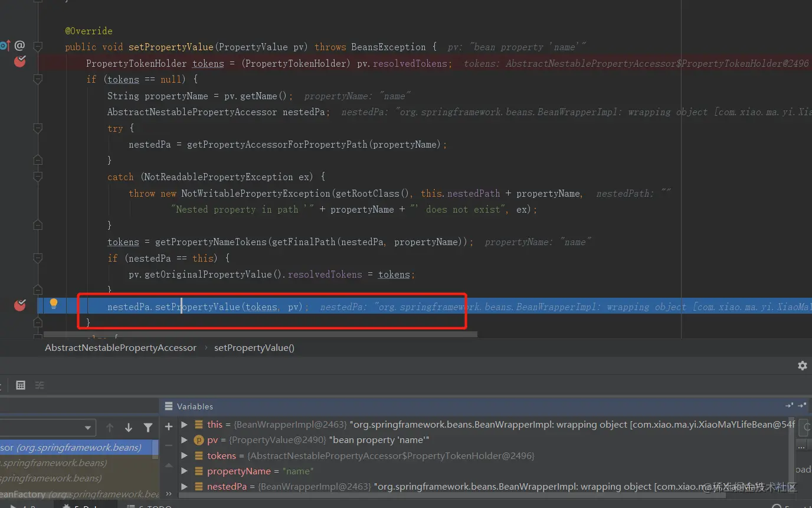Remove watch with the minus icon
The height and width of the screenshot is (508, 812).
coord(169,445)
